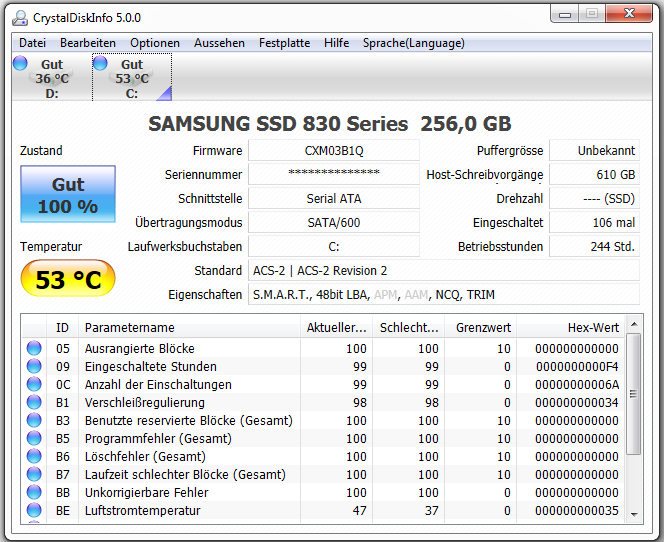Select the Ausrangierte Blöcke row text
The image size is (664, 542).
pyautogui.click(x=139, y=348)
